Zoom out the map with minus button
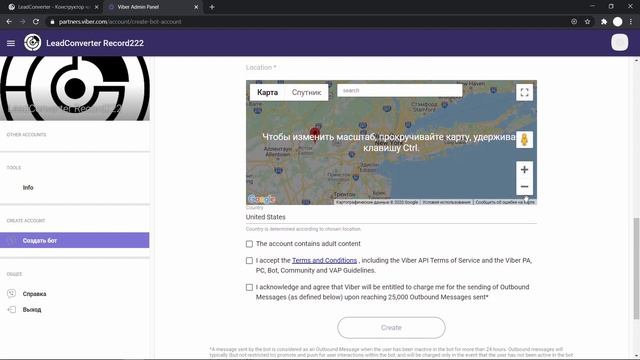The image size is (640, 360). (524, 187)
